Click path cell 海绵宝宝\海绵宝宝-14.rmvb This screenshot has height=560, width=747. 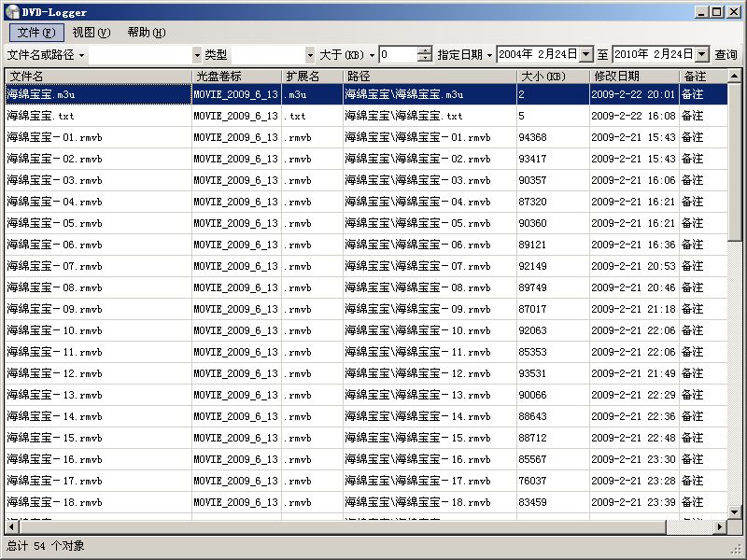click(430, 416)
